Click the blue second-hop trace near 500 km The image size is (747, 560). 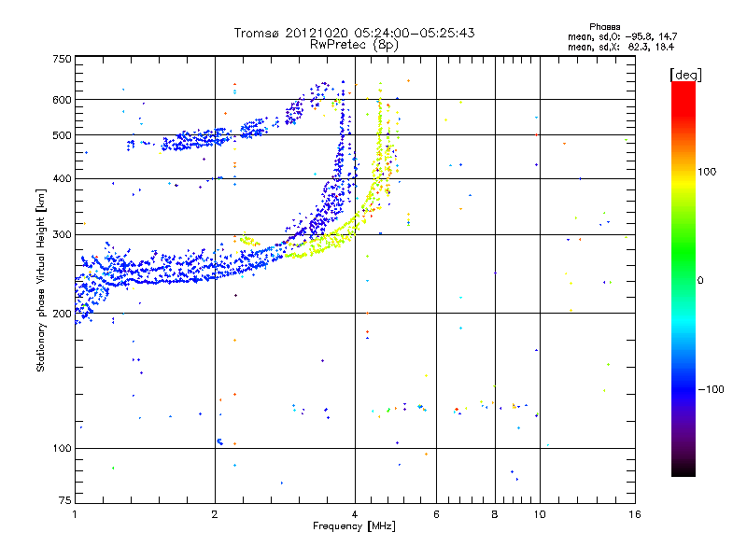[200, 139]
